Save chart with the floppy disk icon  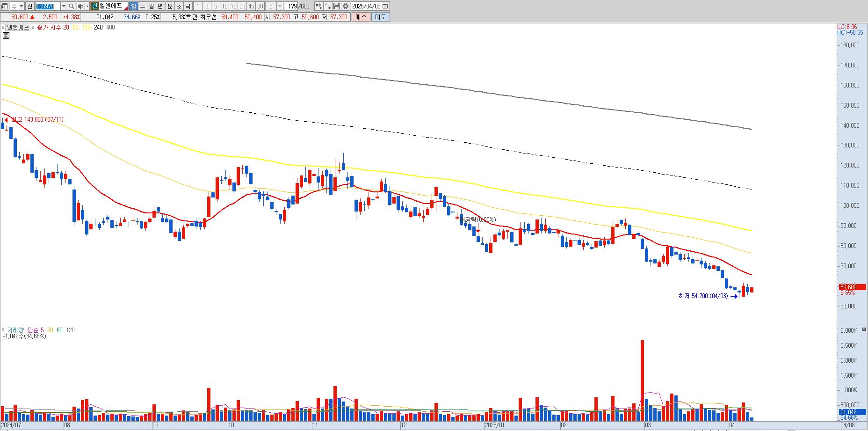pos(337,6)
